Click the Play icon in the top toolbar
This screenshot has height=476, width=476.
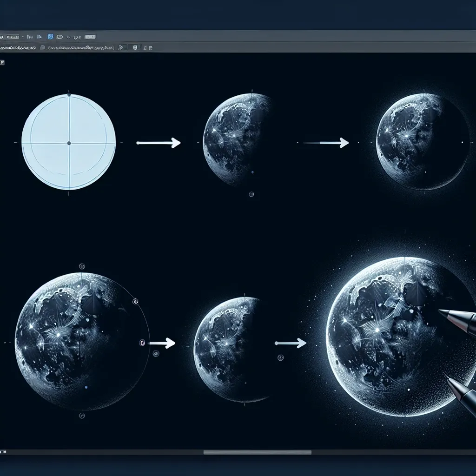coord(40,36)
